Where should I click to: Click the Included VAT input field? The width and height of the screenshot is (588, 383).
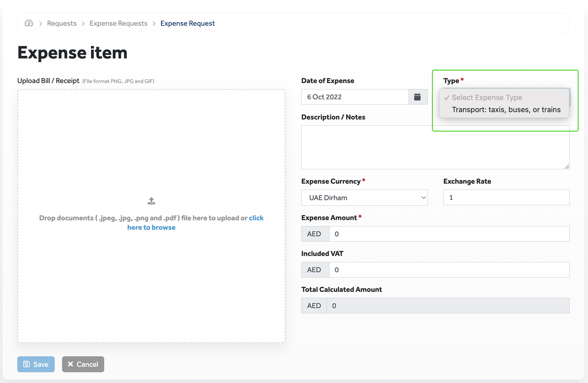(449, 270)
